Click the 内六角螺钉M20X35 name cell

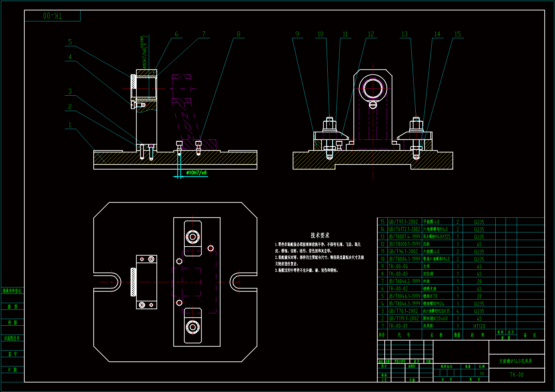437,311
